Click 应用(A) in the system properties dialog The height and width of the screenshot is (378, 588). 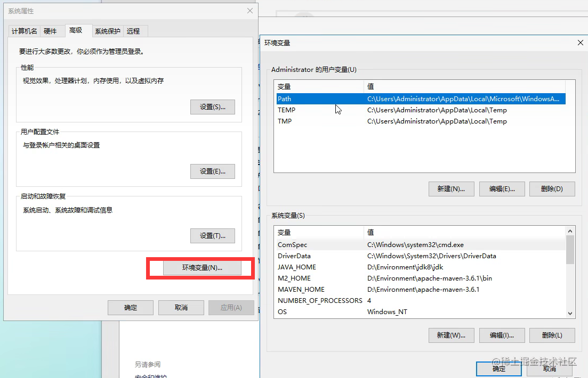231,307
